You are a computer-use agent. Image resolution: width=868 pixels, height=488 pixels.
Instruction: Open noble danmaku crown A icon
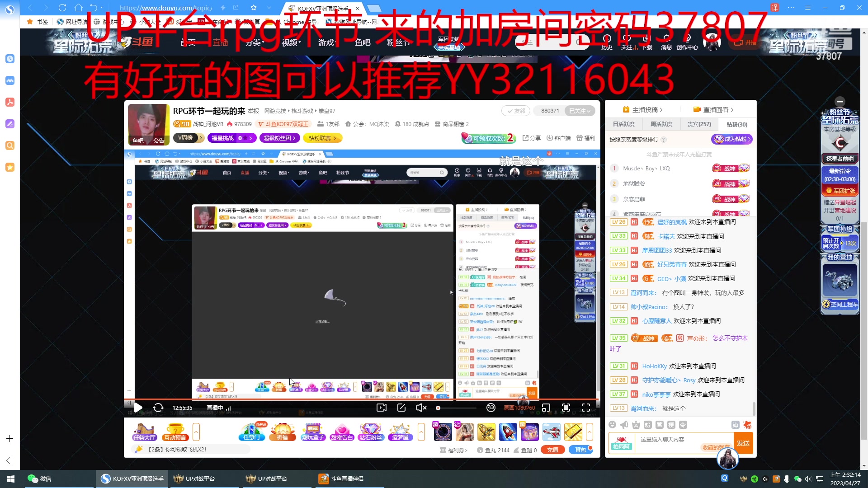coord(636,425)
